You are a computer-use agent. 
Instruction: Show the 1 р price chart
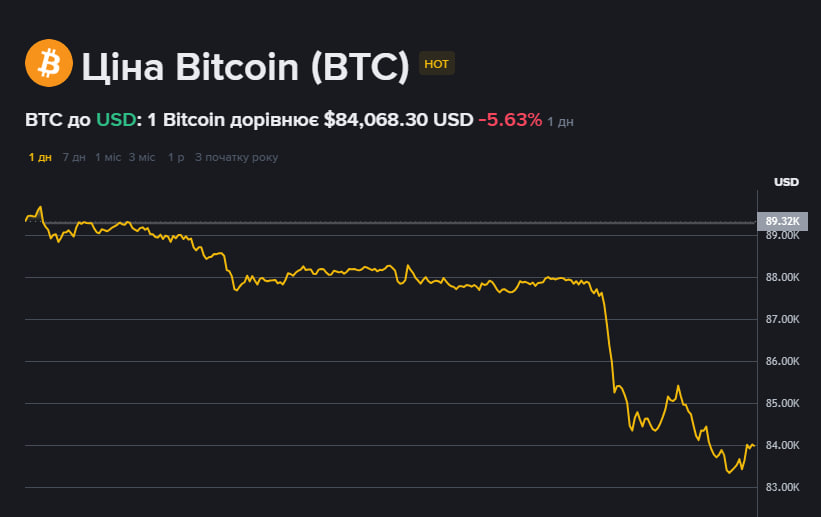point(176,157)
